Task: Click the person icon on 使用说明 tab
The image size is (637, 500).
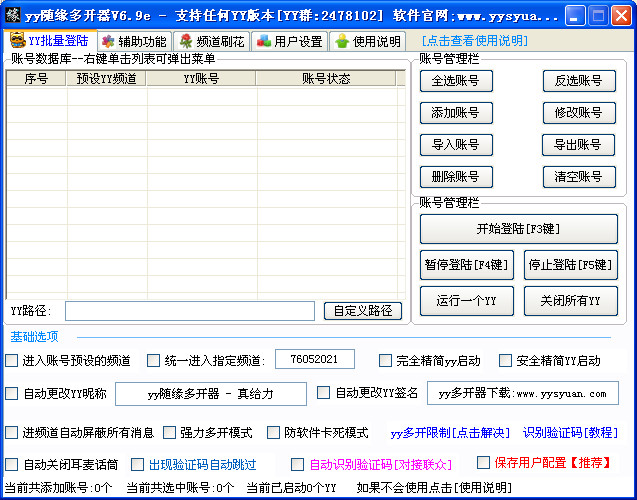Action: pos(342,41)
